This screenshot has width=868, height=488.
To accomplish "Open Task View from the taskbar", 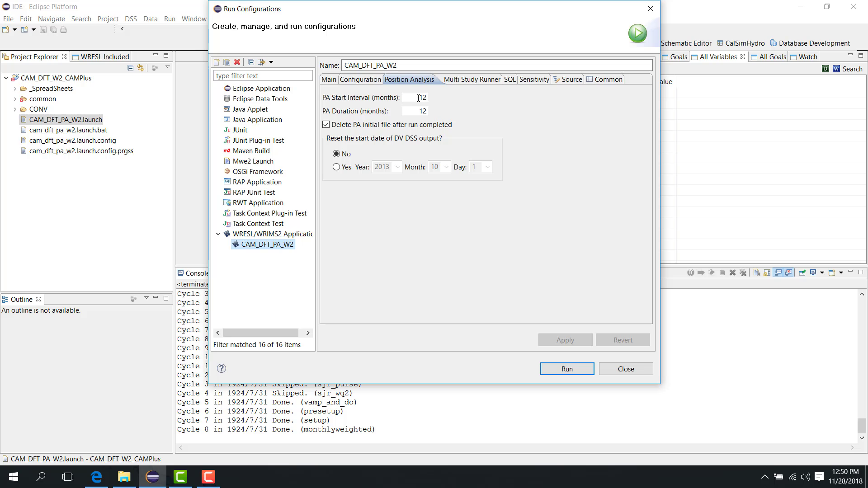I will pyautogui.click(x=68, y=477).
